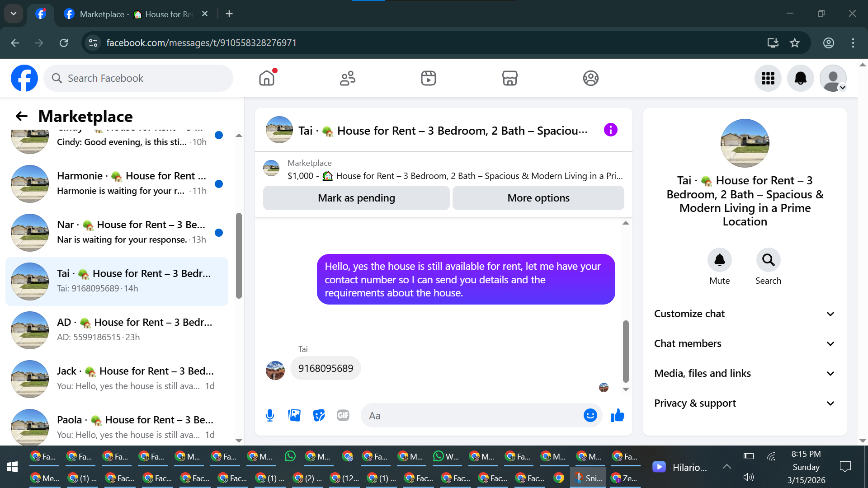This screenshot has height=488, width=868.
Task: Click the house thumbnail in the right panel
Action: [745, 143]
